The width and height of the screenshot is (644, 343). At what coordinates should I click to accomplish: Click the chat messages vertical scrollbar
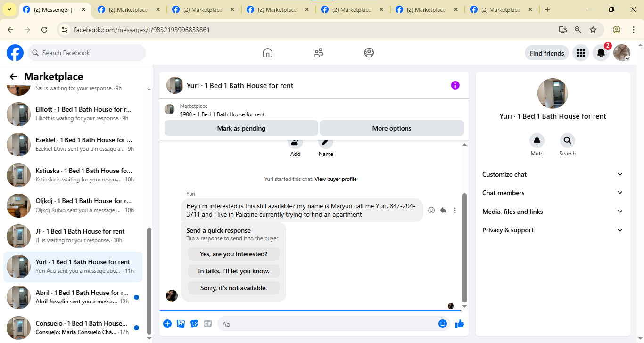pyautogui.click(x=464, y=247)
